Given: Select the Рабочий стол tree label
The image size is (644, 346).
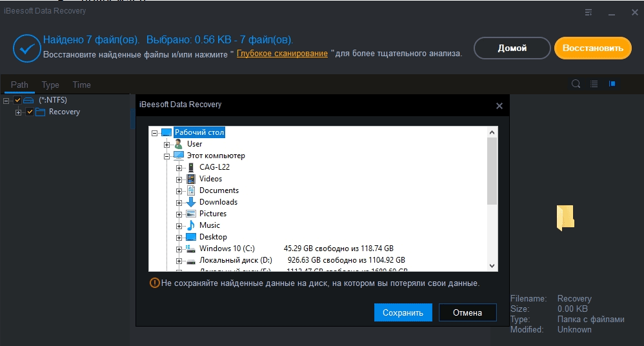Looking at the screenshot, I should coord(199,132).
